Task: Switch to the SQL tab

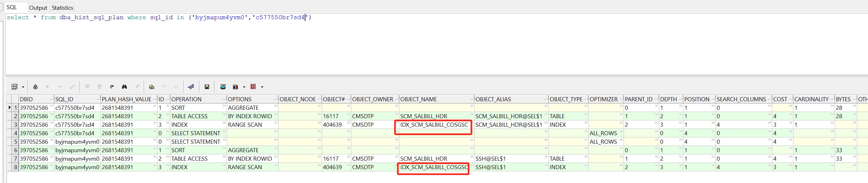Action: click(12, 7)
